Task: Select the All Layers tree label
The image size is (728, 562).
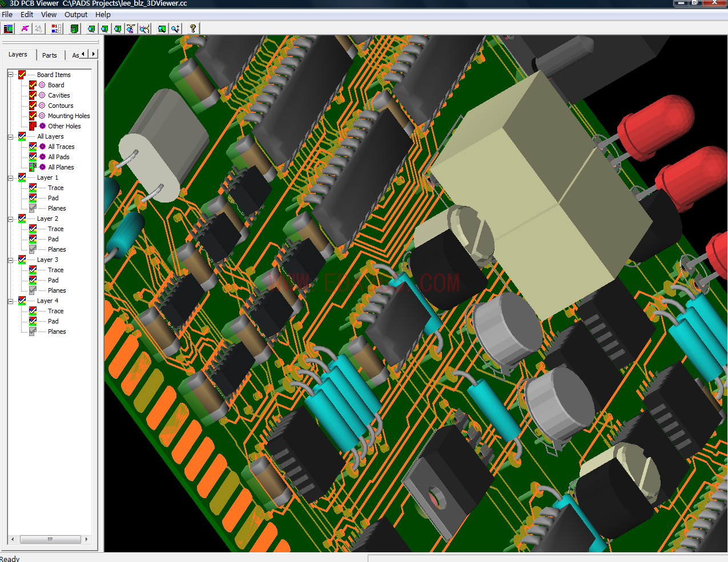Action: (x=50, y=136)
